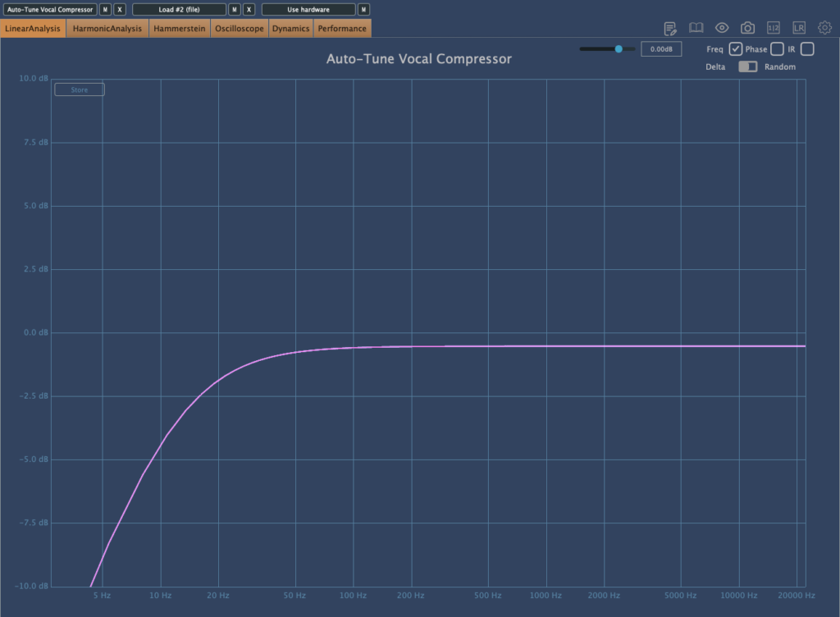Toggle the Delta/Random switch

[747, 66]
